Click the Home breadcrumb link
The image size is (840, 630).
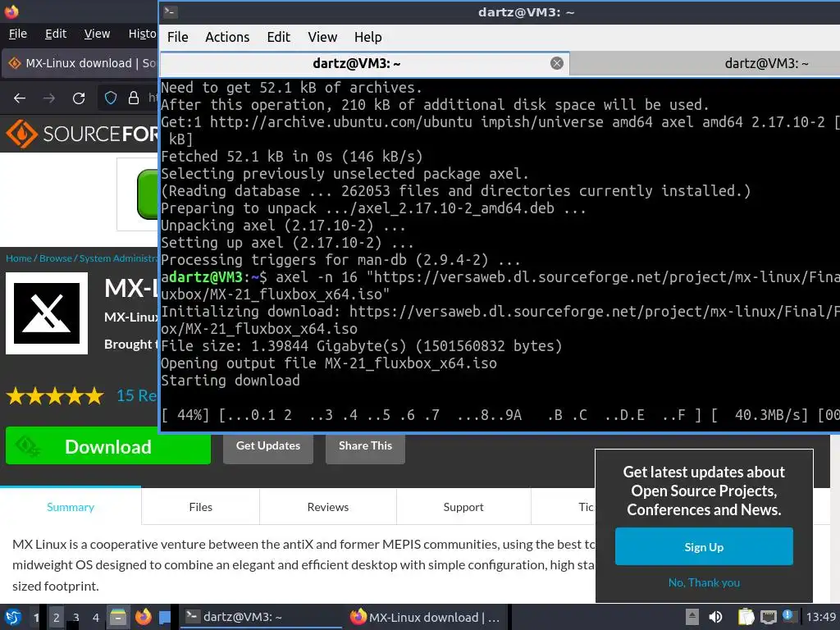coord(19,258)
